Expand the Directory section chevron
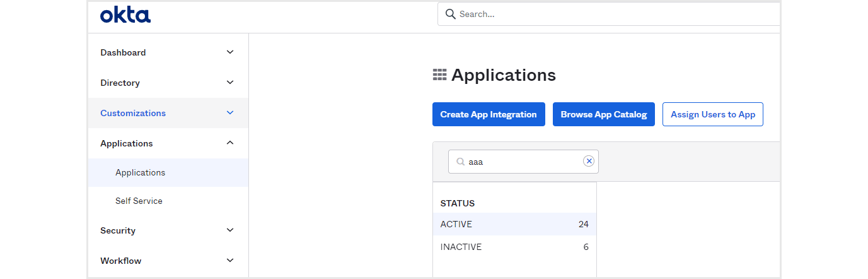 point(230,83)
